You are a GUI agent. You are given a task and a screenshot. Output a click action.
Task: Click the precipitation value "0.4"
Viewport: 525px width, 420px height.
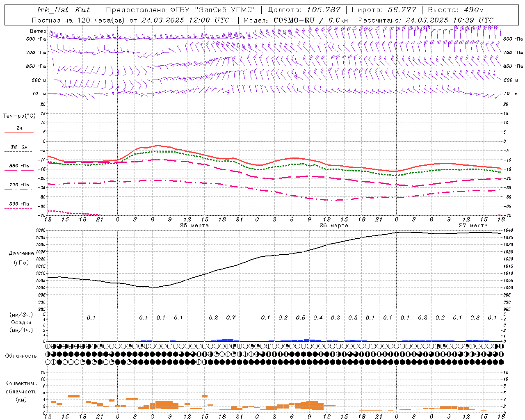(318, 318)
